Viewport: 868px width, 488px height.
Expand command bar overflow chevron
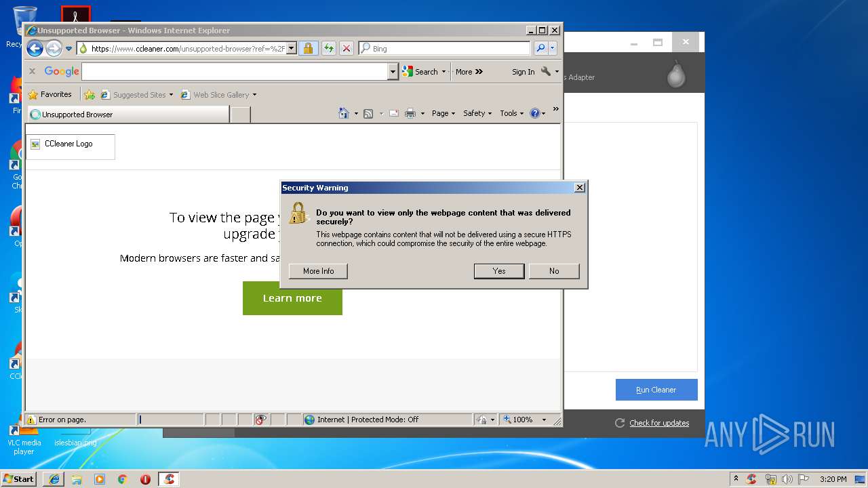coord(555,109)
